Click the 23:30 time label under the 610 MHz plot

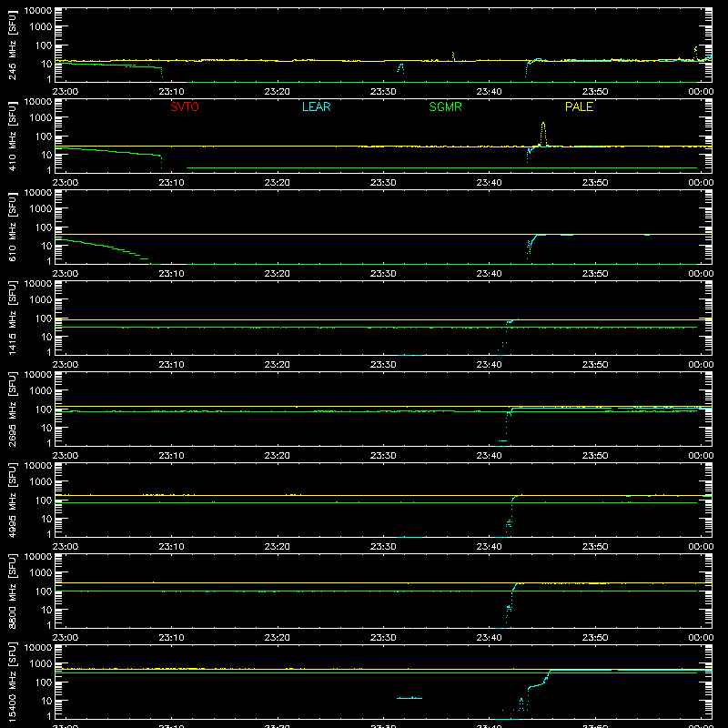tap(383, 274)
